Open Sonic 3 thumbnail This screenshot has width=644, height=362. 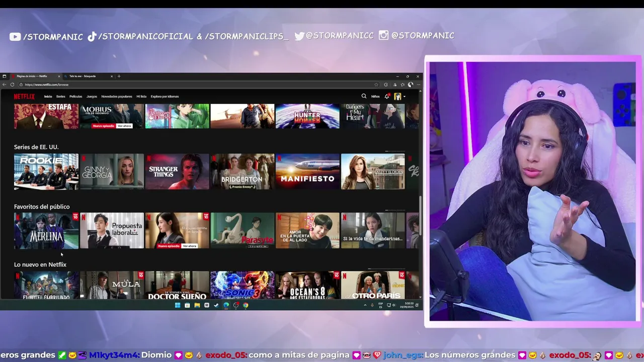point(243,285)
